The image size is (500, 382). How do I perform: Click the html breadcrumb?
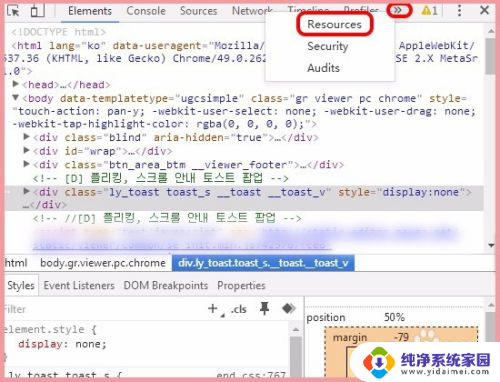coord(16,263)
